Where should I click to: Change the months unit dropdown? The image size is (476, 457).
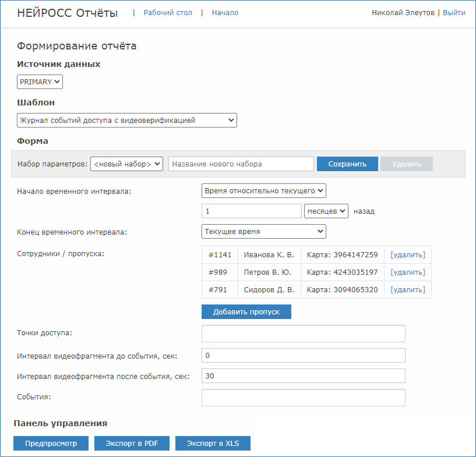326,211
